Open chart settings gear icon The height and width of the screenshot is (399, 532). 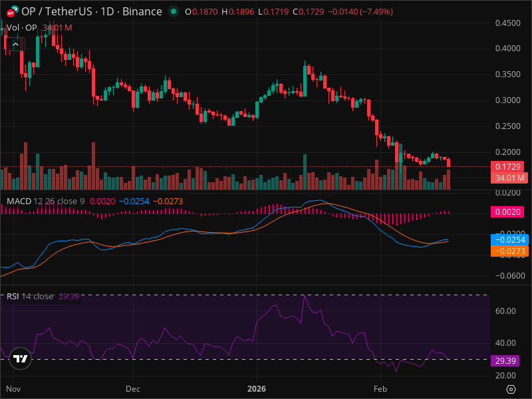511,389
